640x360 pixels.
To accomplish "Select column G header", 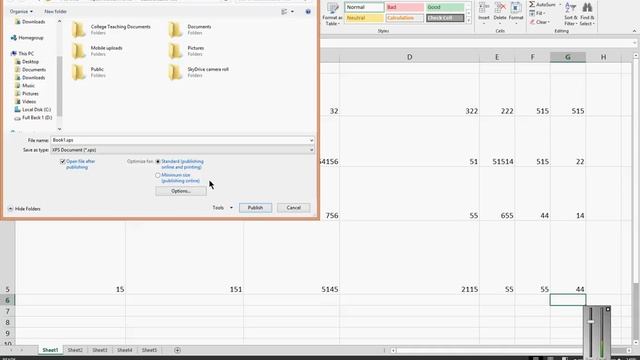I will 568,57.
